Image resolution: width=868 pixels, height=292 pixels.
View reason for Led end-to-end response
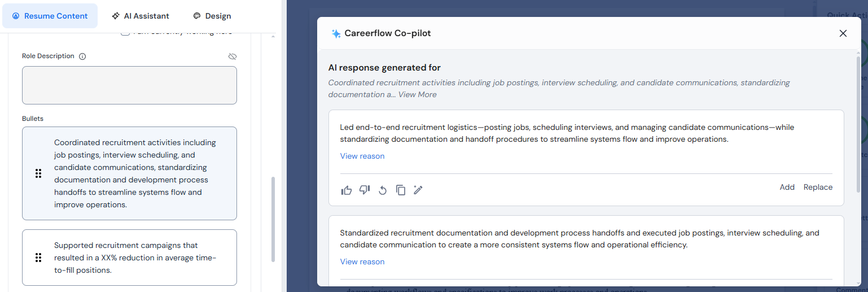pyautogui.click(x=362, y=156)
